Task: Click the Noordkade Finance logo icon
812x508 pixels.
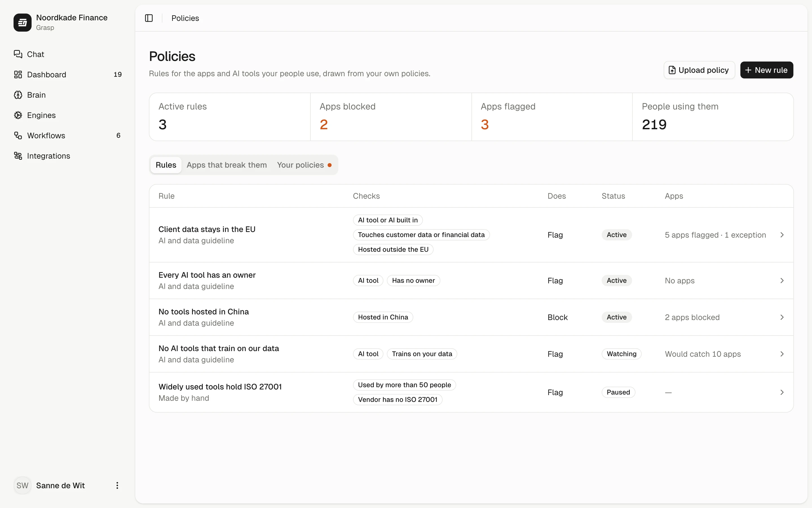Action: pyautogui.click(x=23, y=23)
